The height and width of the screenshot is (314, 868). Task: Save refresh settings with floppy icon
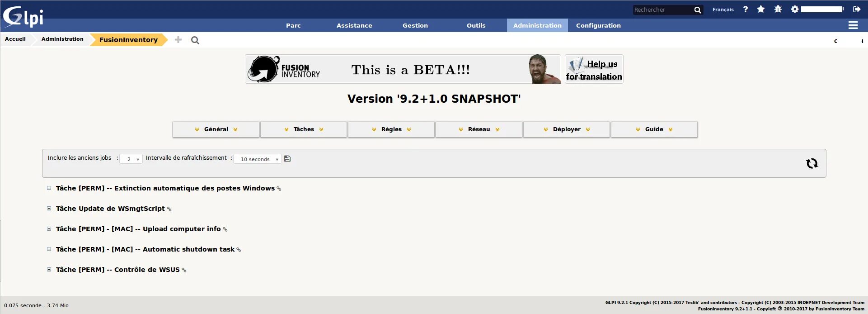click(287, 159)
